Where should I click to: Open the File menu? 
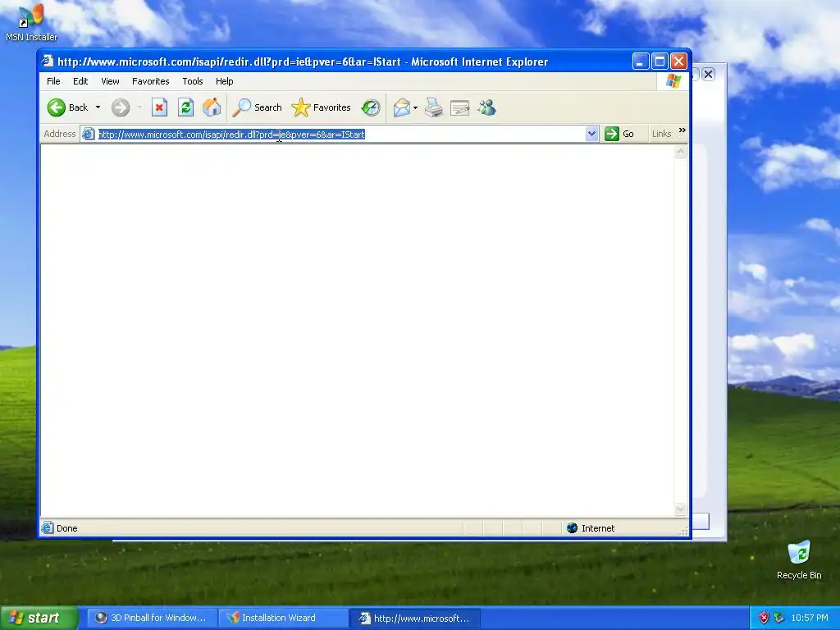(53, 81)
